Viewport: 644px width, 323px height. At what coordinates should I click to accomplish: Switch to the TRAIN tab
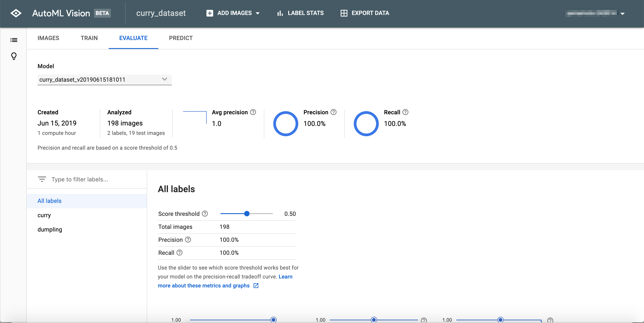coord(89,38)
